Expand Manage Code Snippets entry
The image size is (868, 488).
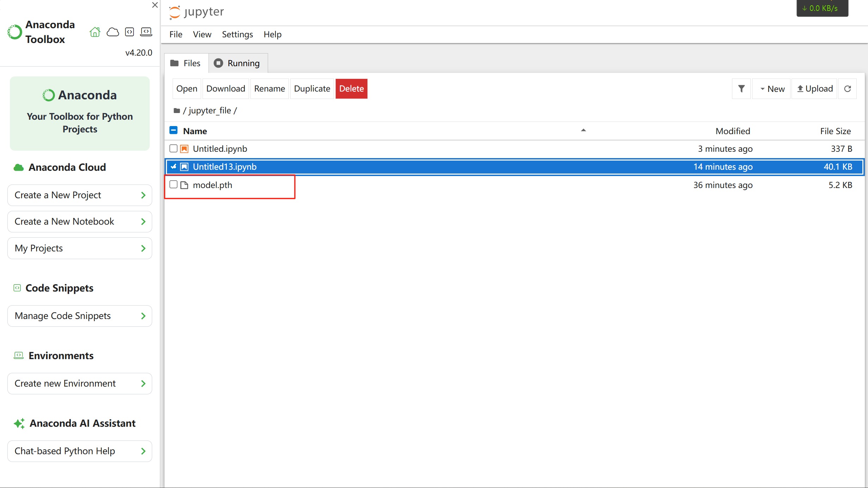click(80, 316)
